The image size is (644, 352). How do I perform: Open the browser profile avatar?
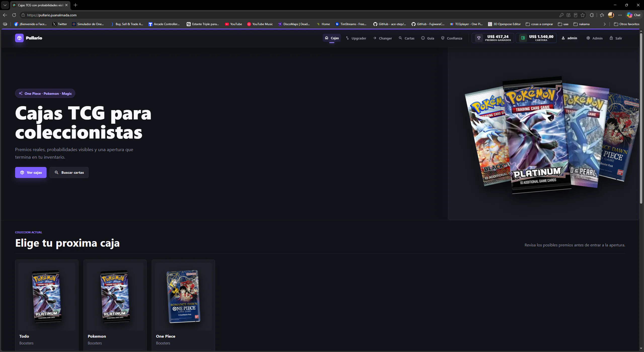pyautogui.click(x=611, y=15)
